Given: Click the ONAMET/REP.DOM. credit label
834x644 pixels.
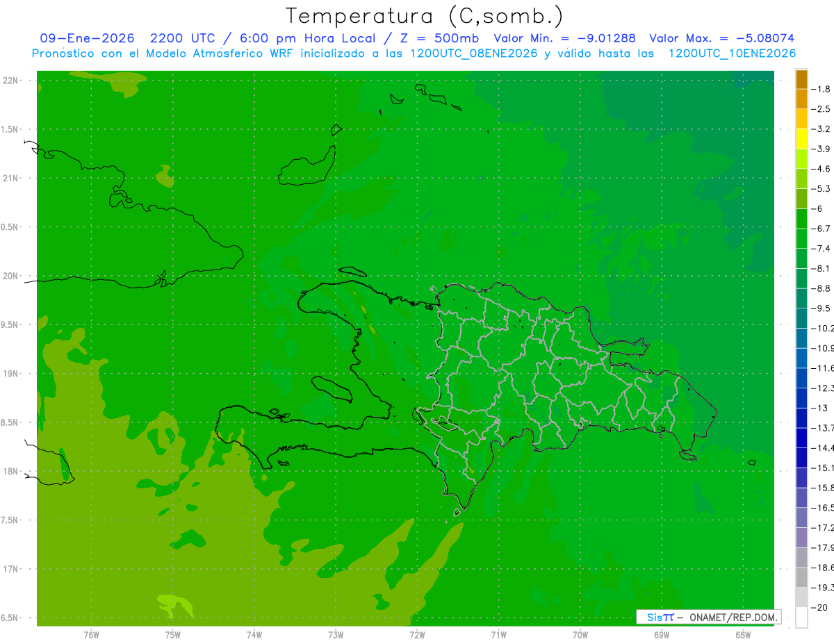Looking at the screenshot, I should [733, 617].
